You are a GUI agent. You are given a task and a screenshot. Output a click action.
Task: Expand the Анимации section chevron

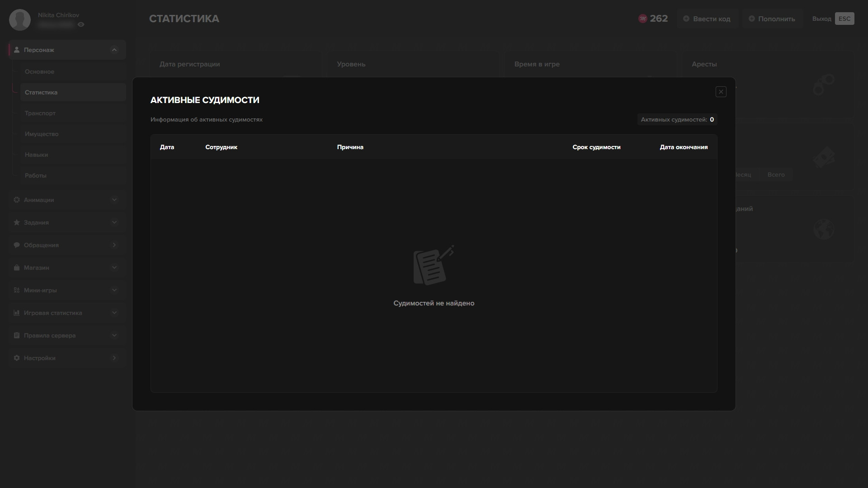coord(114,200)
